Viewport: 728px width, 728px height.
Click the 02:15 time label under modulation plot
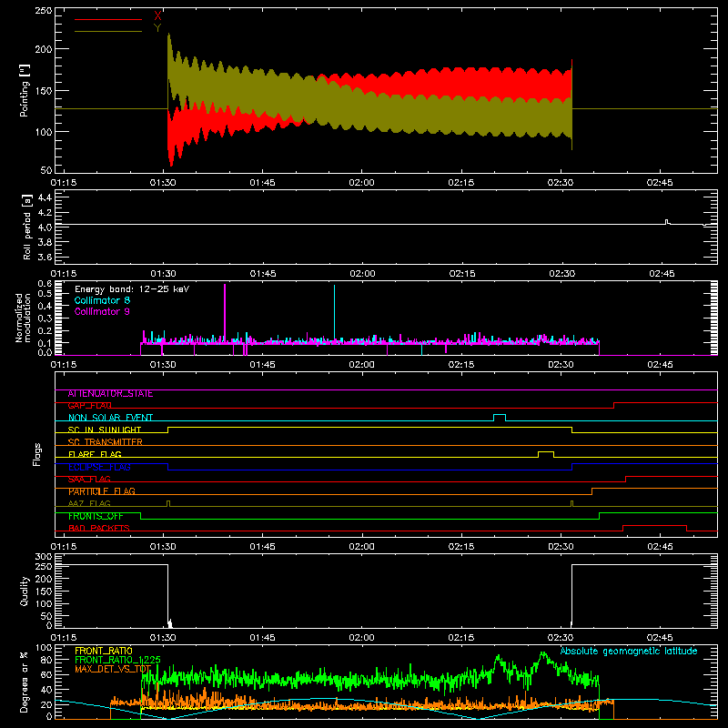pos(461,365)
